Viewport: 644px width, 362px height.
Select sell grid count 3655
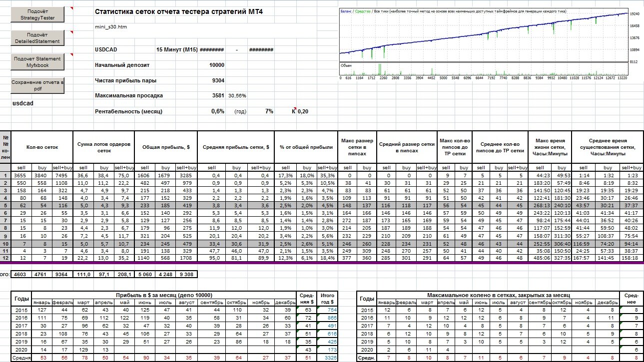(21, 176)
